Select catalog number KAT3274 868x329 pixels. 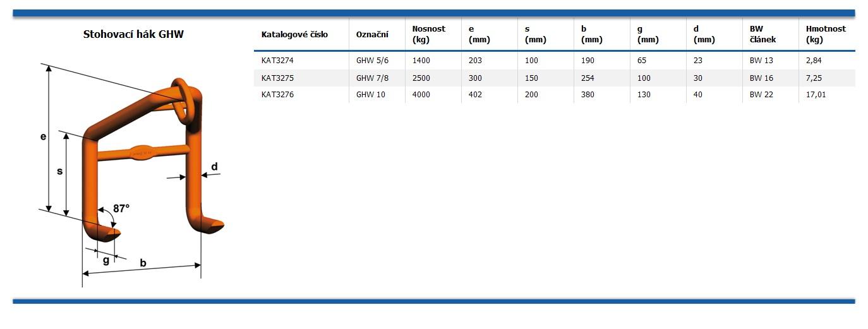click(277, 61)
